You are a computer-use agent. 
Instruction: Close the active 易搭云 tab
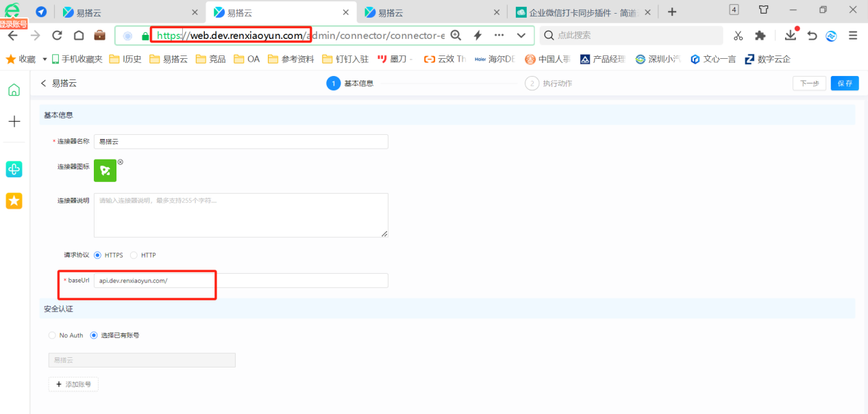point(345,12)
